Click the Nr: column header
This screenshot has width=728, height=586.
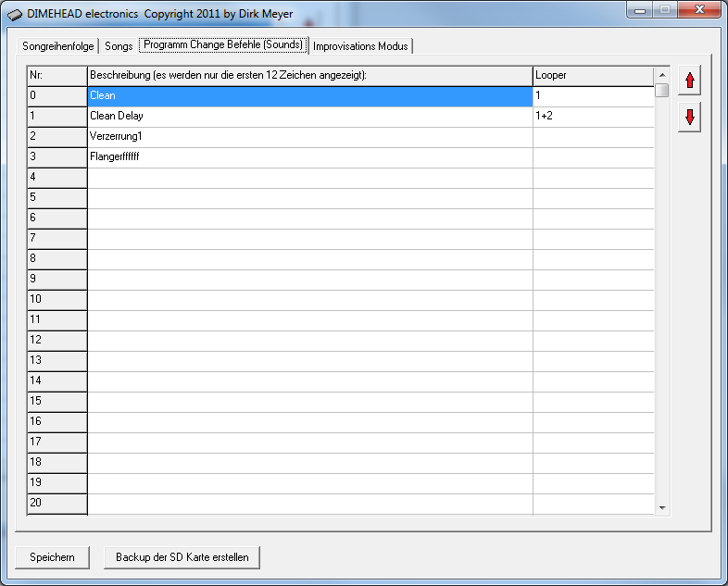click(57, 76)
